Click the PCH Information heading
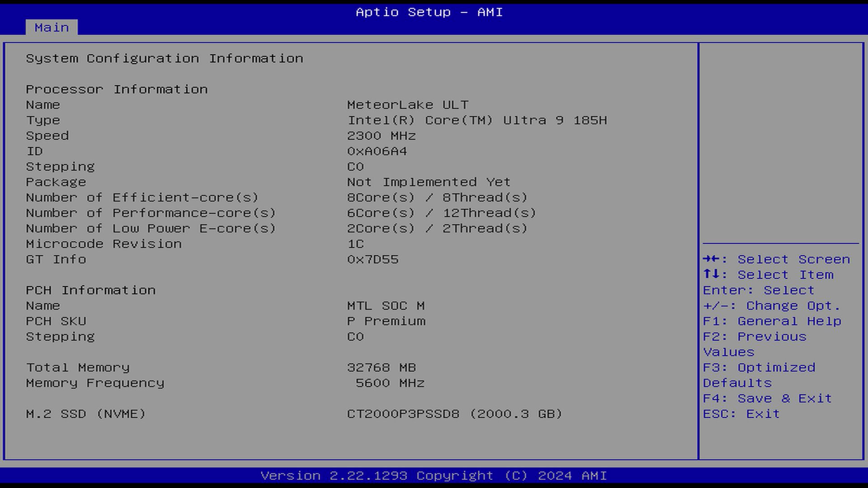This screenshot has width=868, height=488. tap(90, 291)
